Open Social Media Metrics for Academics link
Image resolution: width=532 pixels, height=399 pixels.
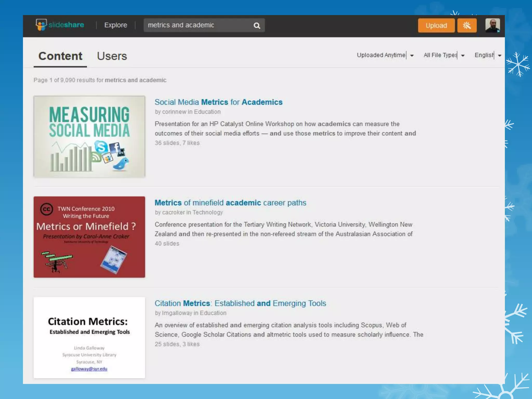click(218, 102)
